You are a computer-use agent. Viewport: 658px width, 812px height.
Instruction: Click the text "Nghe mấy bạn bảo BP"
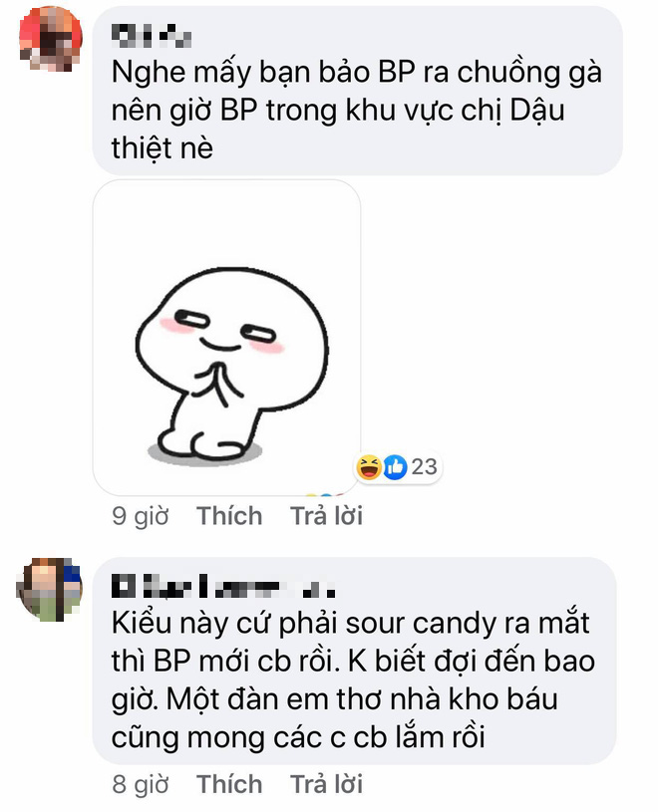pos(264,73)
